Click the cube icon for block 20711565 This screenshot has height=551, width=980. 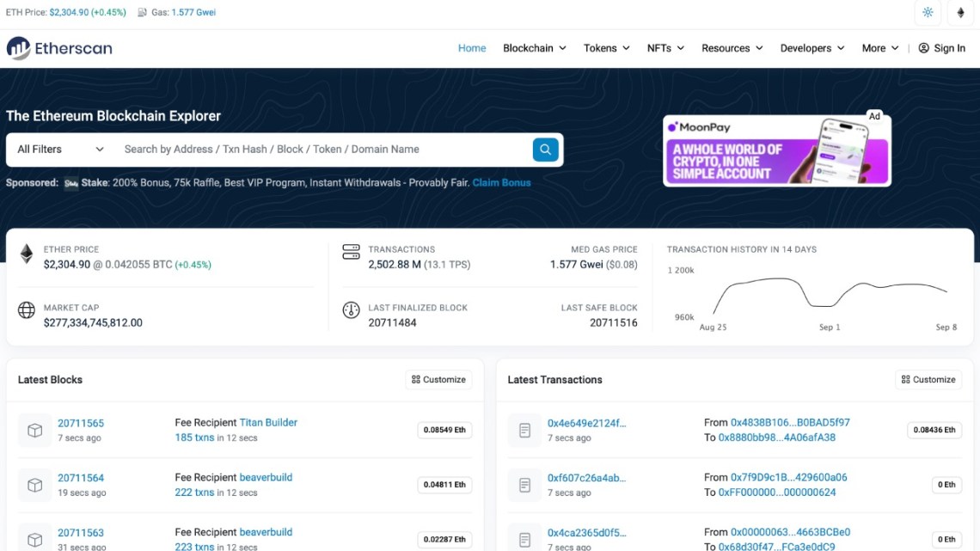(35, 430)
